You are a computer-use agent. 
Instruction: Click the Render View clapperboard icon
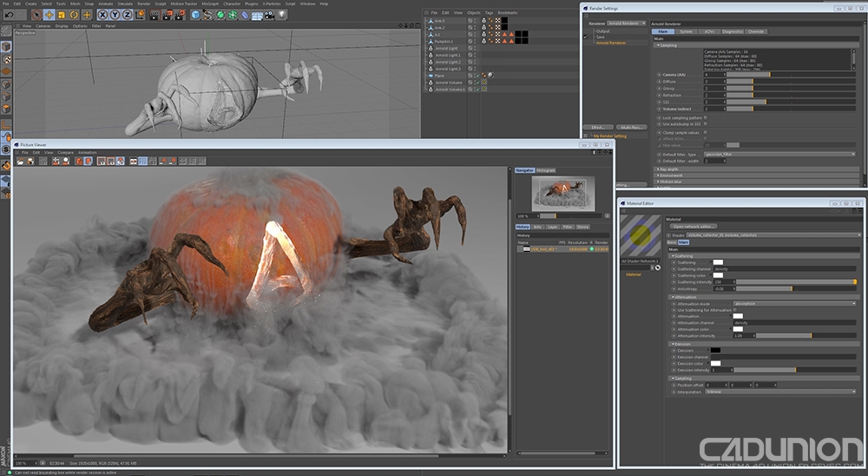155,15
